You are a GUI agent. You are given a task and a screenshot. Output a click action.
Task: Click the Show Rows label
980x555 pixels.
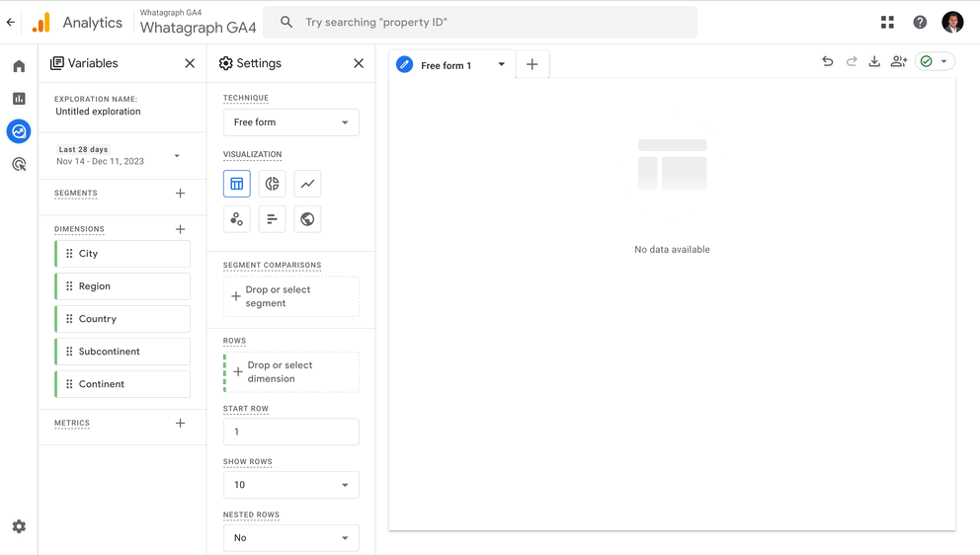(248, 462)
